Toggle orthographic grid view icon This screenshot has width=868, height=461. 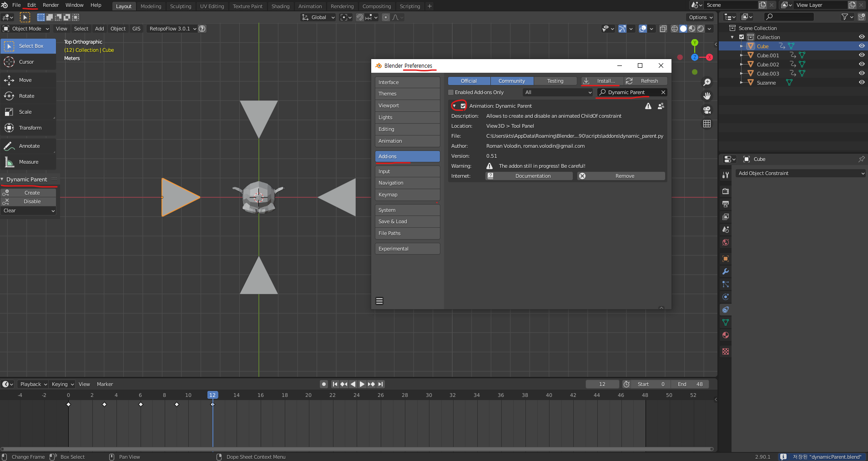[707, 124]
